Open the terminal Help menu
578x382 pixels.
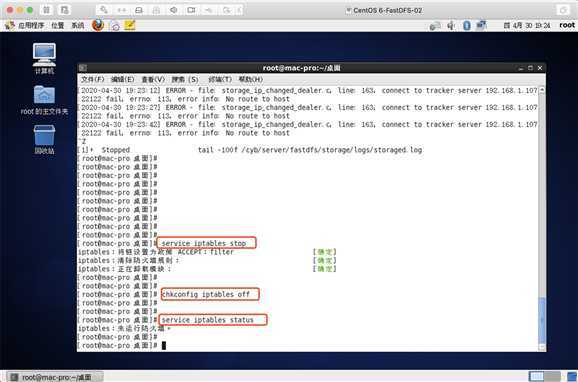[251, 79]
